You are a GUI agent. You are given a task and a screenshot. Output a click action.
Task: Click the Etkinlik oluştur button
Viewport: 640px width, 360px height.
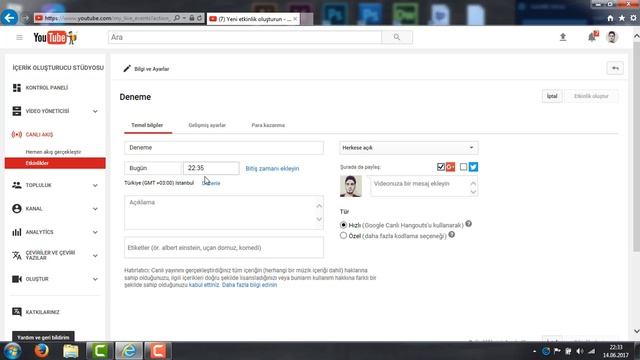591,96
